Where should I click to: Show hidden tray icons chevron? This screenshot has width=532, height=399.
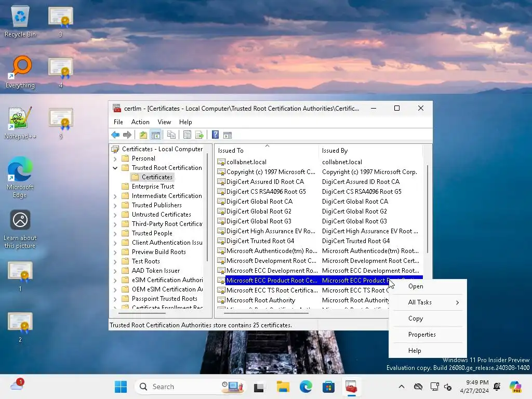point(402,387)
